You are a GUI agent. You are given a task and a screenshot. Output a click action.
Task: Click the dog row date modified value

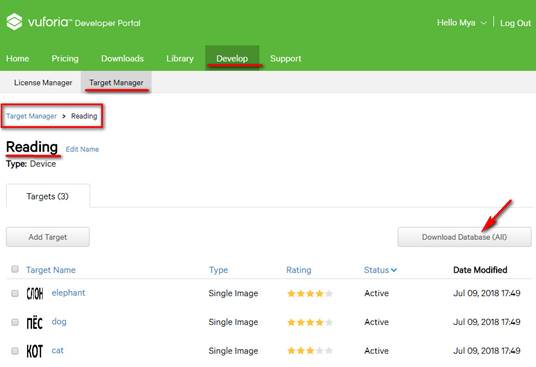487,322
